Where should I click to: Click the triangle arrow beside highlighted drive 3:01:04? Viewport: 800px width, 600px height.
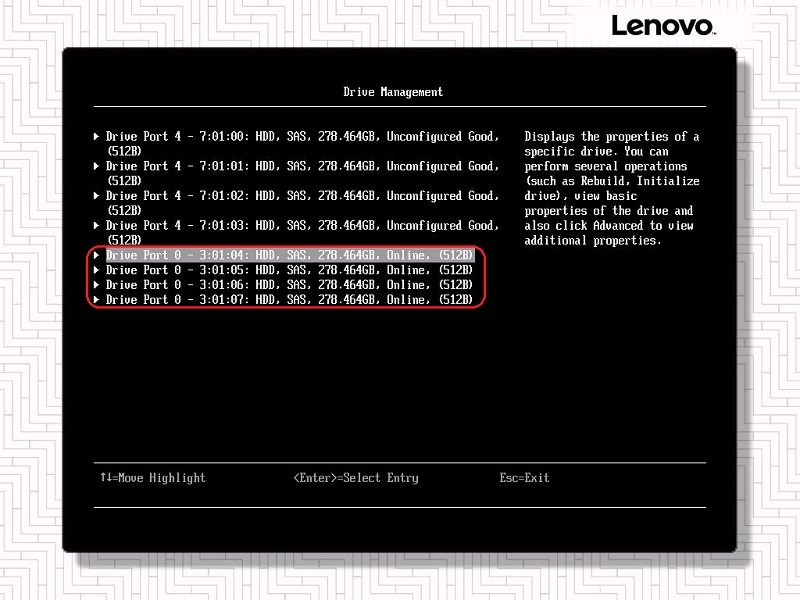coord(96,255)
